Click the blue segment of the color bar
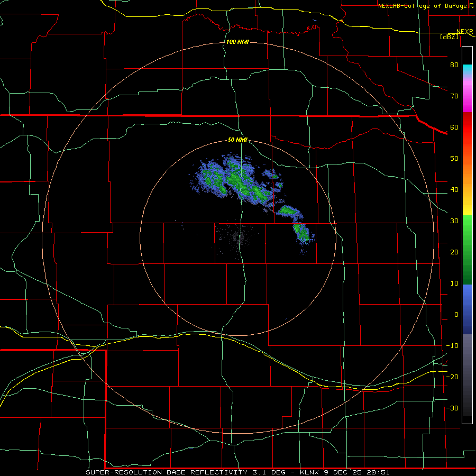This screenshot has width=476, height=476. coord(467,309)
